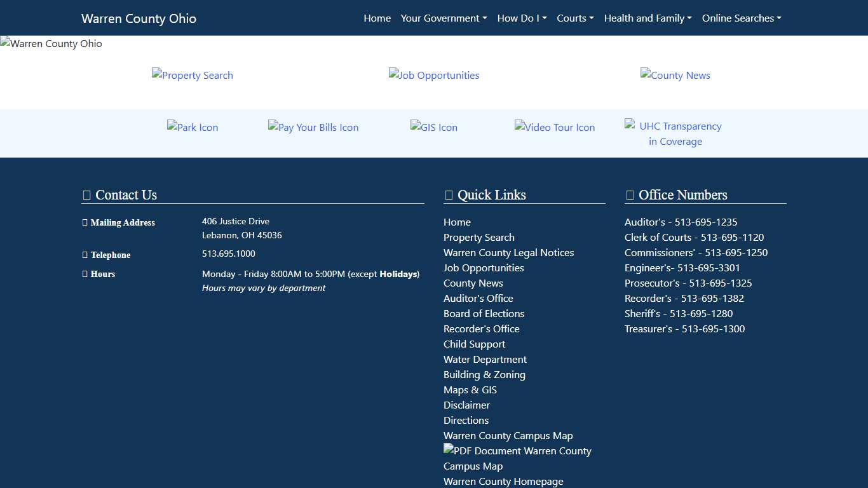Screen dimensions: 868x488
Task: Expand the How Do I dropdown
Action: 522,18
